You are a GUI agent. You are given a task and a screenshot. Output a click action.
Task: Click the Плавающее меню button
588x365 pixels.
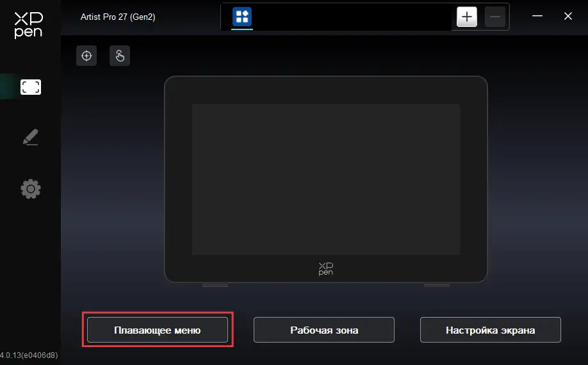[158, 330]
